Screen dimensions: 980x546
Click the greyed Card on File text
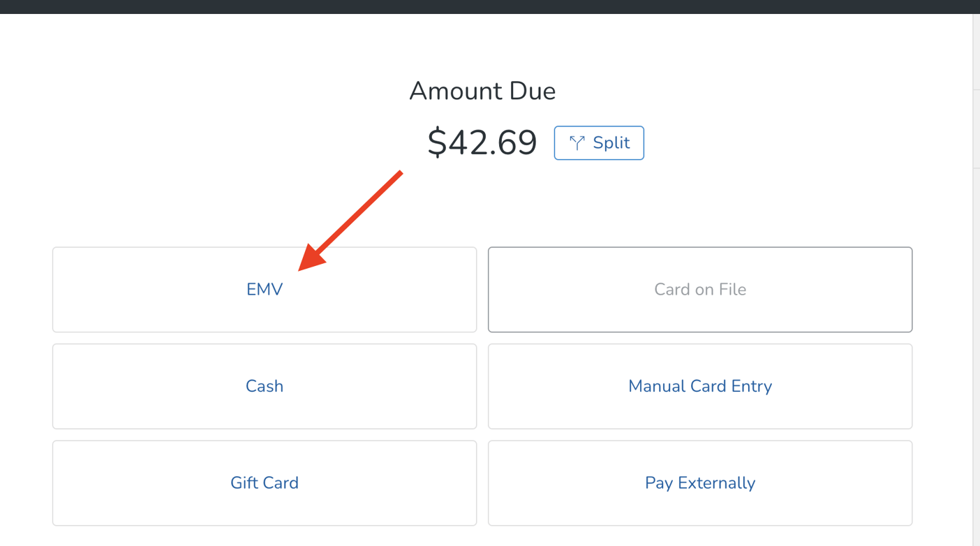pos(699,289)
